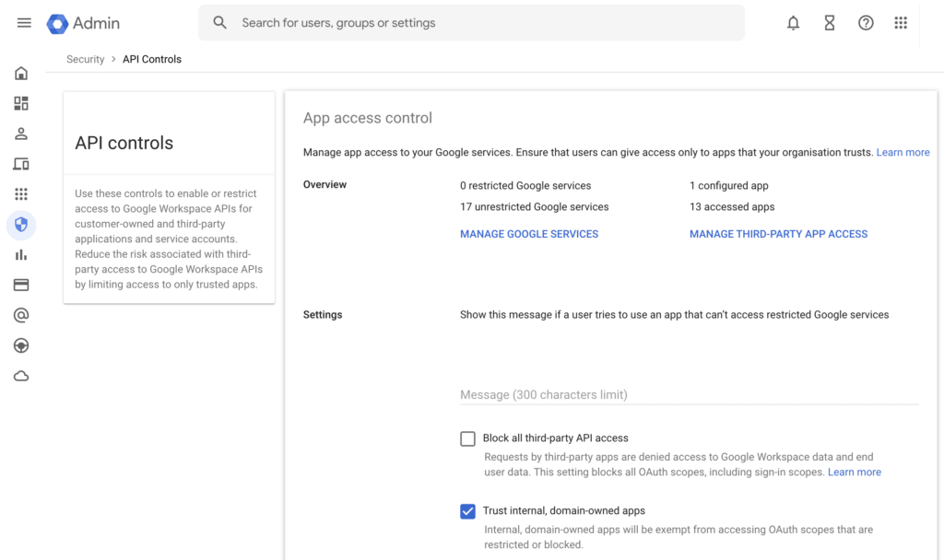Screen dimensions: 944x560
Task: Open the tasks hourglass icon
Action: 830,23
